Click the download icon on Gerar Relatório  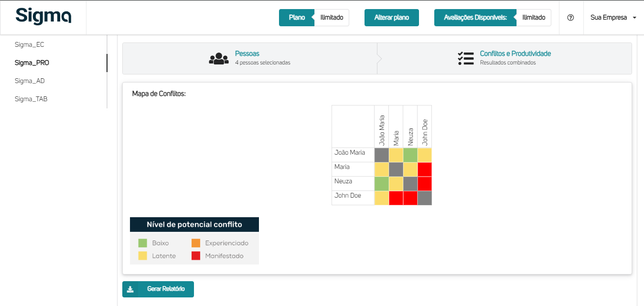(130, 289)
